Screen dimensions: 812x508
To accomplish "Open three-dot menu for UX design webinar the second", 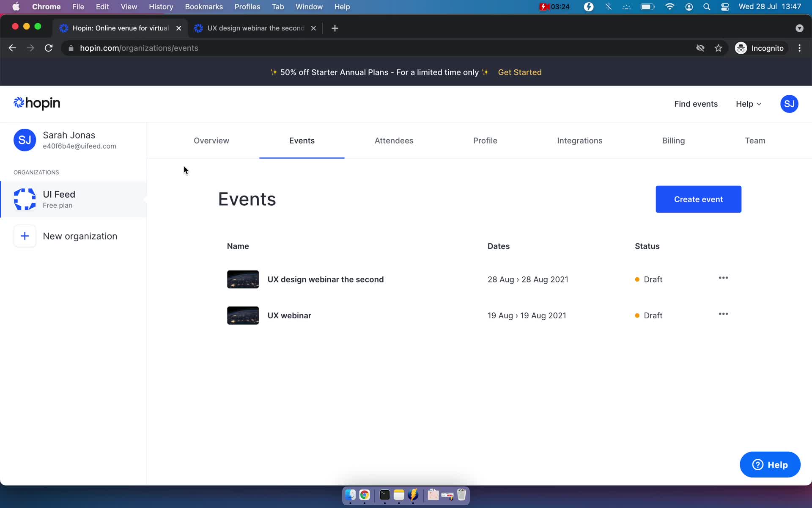I will pos(723,278).
